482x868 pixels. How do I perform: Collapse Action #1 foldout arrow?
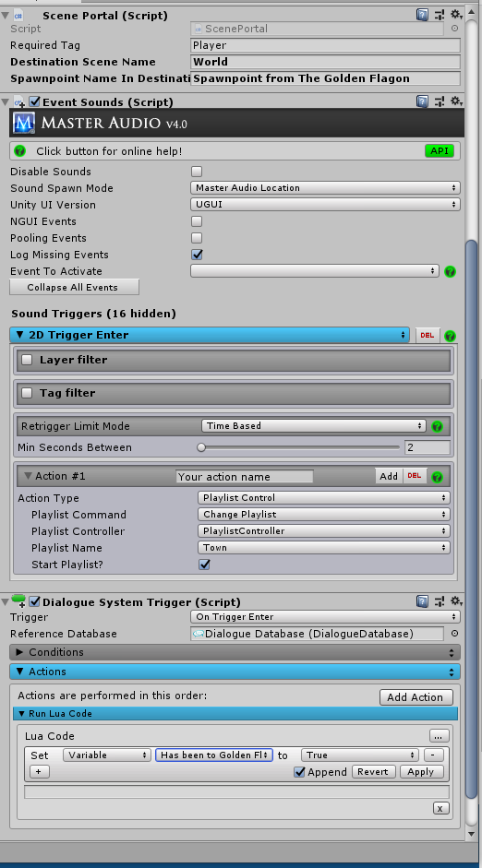pos(27,476)
